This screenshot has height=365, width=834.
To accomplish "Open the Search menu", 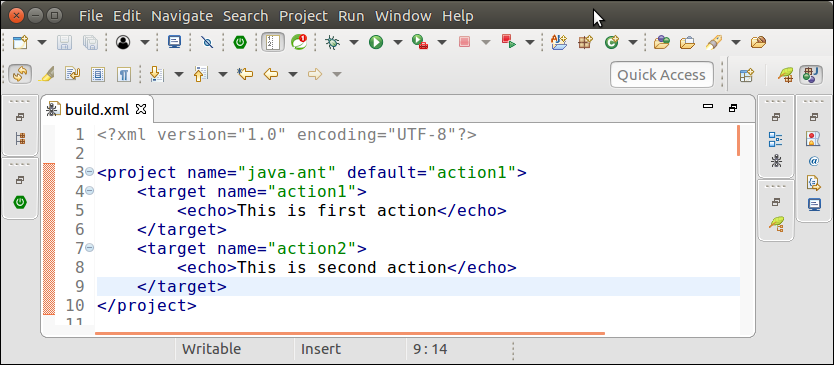I will pyautogui.click(x=246, y=16).
